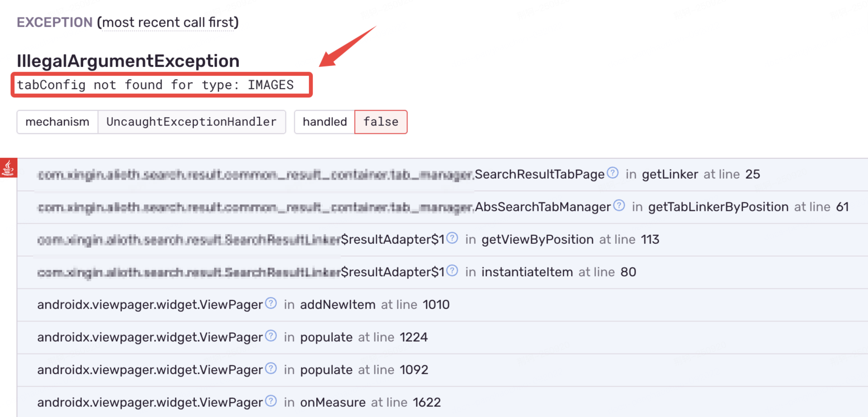The image size is (868, 417).
Task: Click the 'mechanism' label pill
Action: click(x=57, y=122)
